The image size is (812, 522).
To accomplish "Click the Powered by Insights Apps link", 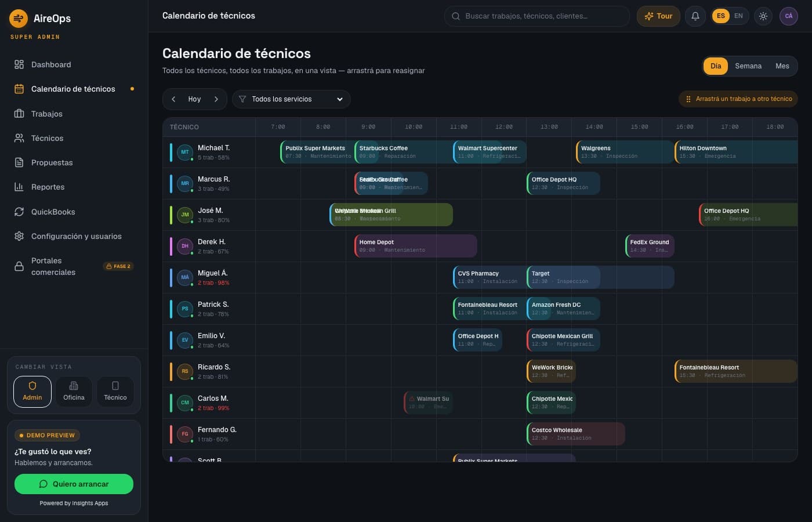I will pos(74,503).
